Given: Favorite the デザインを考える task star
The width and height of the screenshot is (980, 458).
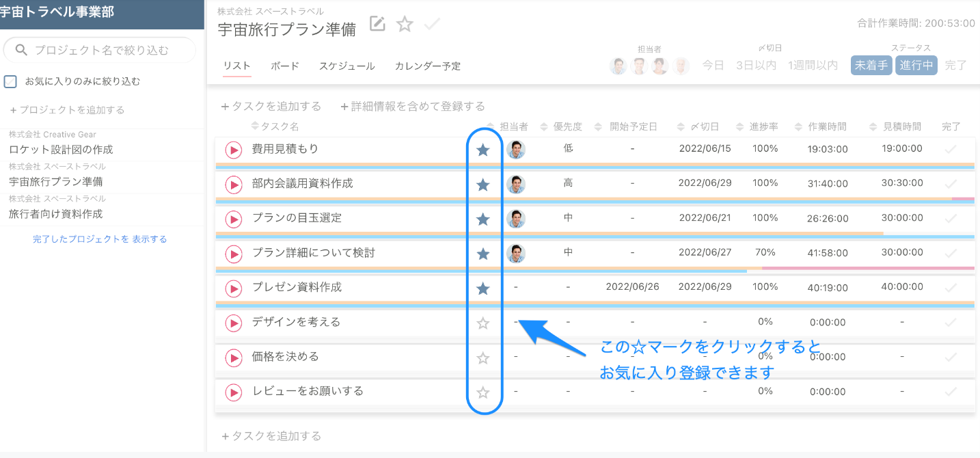Looking at the screenshot, I should click(x=482, y=321).
